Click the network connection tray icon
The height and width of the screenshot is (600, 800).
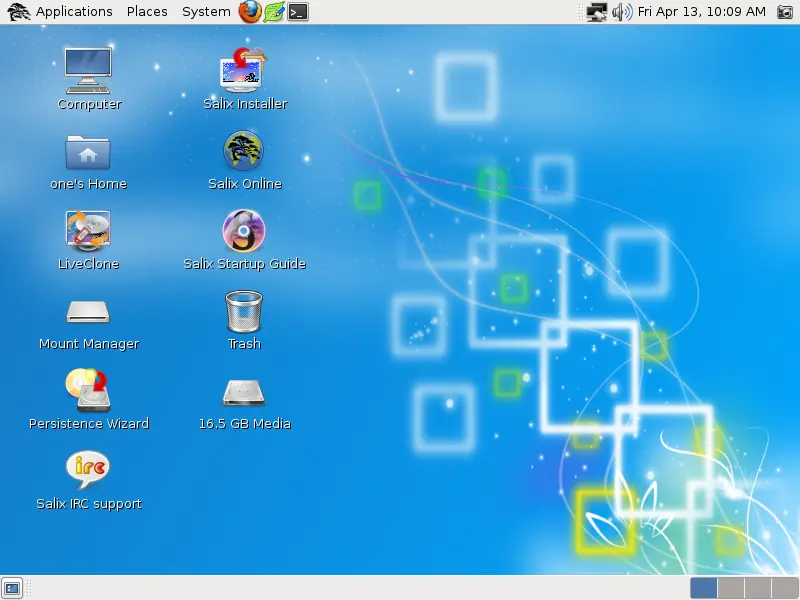tap(596, 12)
